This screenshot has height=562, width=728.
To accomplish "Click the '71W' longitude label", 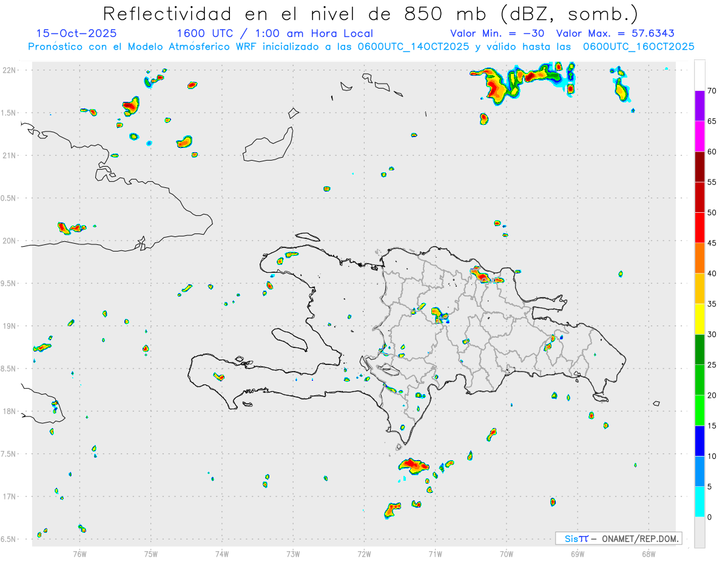I will 435,554.
